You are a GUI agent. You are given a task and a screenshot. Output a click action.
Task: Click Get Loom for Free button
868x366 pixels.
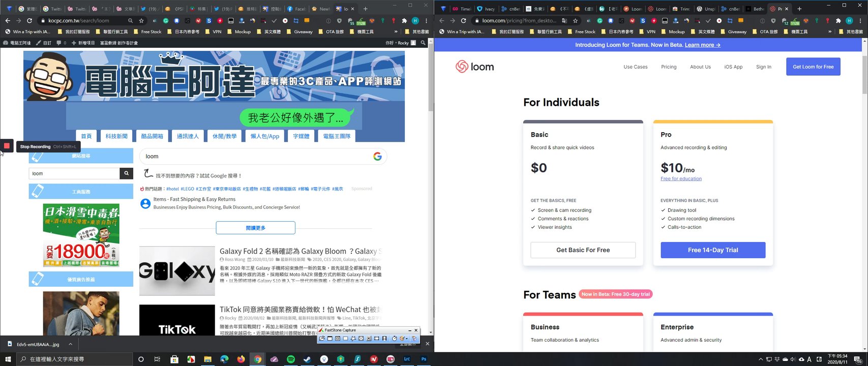(x=813, y=67)
